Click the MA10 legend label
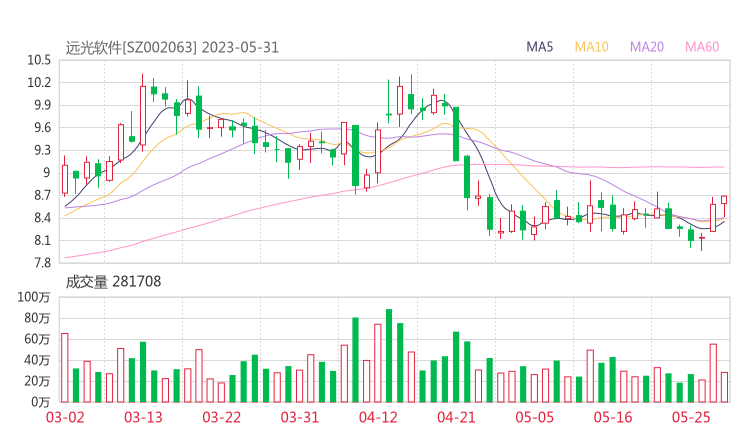 point(591,47)
